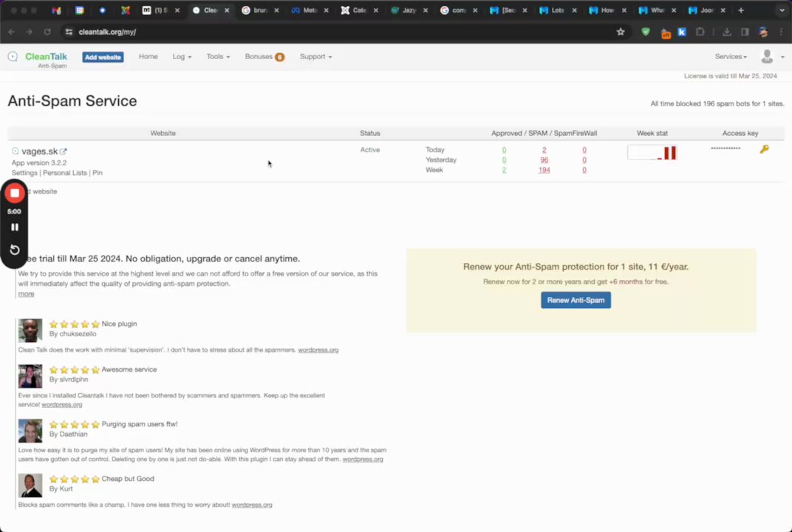Screen dimensions: 792x532
Task: Click the status icon beside vages.sk
Action: 16,151
